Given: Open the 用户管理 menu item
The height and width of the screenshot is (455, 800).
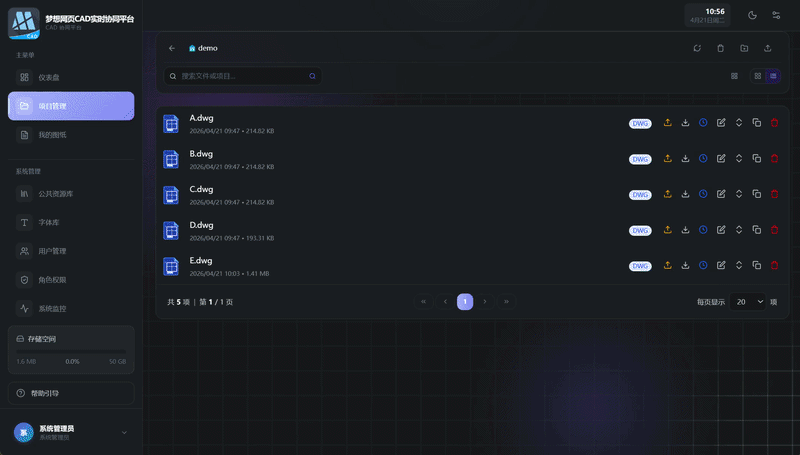Looking at the screenshot, I should tap(71, 251).
